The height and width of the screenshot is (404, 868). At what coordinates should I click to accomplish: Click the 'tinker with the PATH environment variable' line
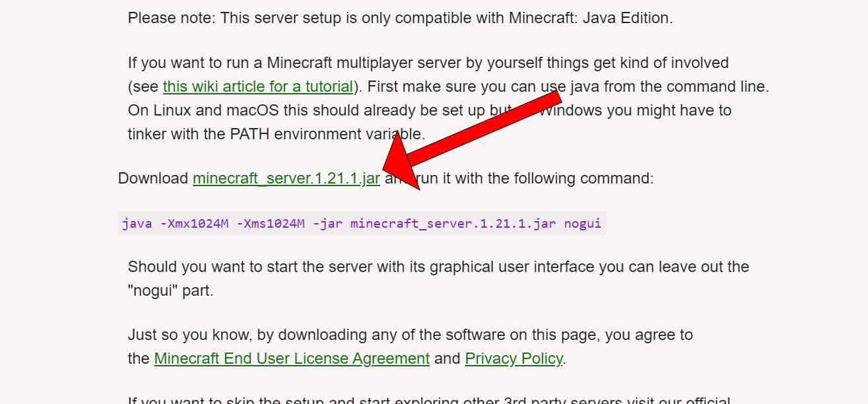coord(277,134)
